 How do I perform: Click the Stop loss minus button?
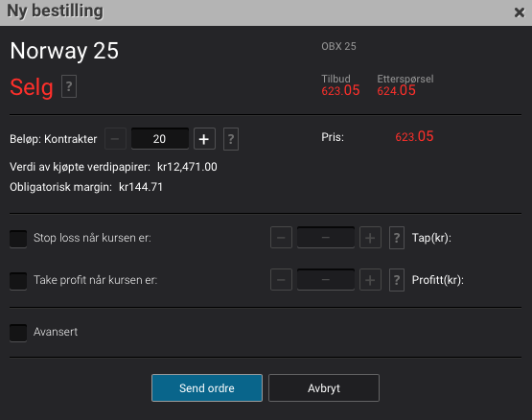[x=281, y=238]
